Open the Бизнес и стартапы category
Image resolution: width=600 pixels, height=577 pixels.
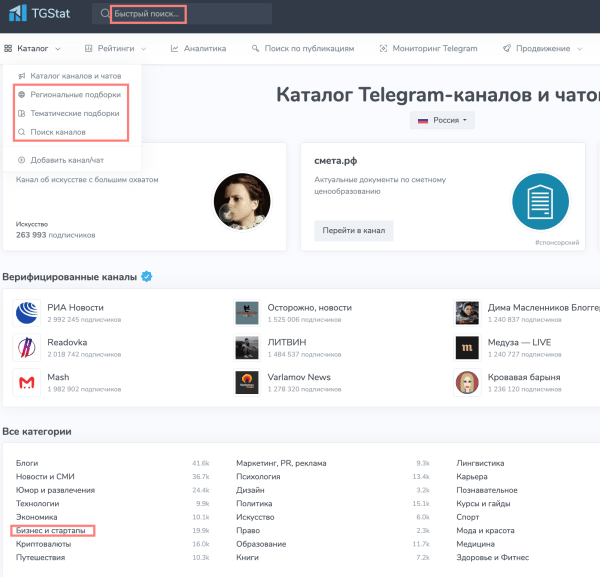click(x=55, y=530)
